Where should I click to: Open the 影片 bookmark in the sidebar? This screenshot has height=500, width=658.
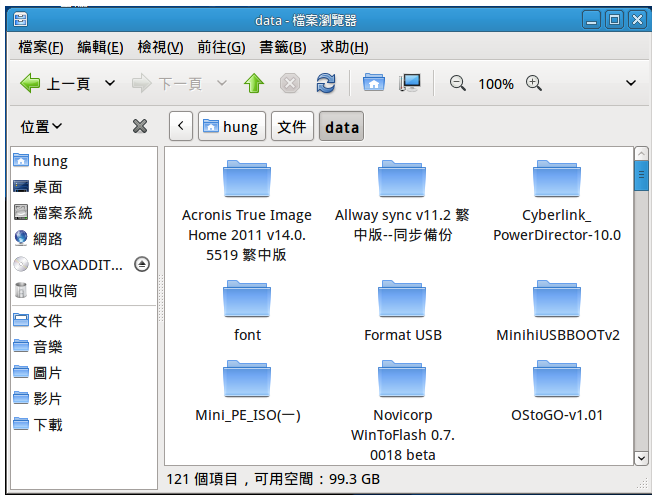84,398
